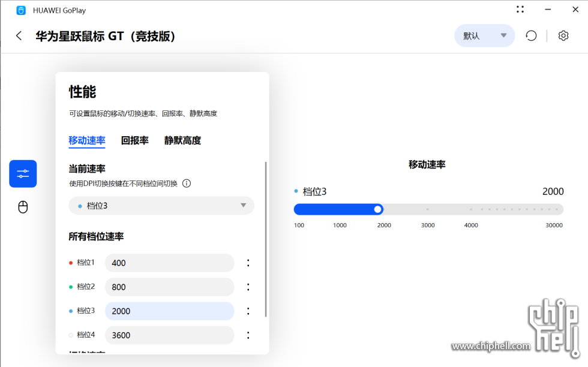Screen dimensions: 588x367
Task: Expand the current level 档位3 dropdown
Action: coord(161,206)
